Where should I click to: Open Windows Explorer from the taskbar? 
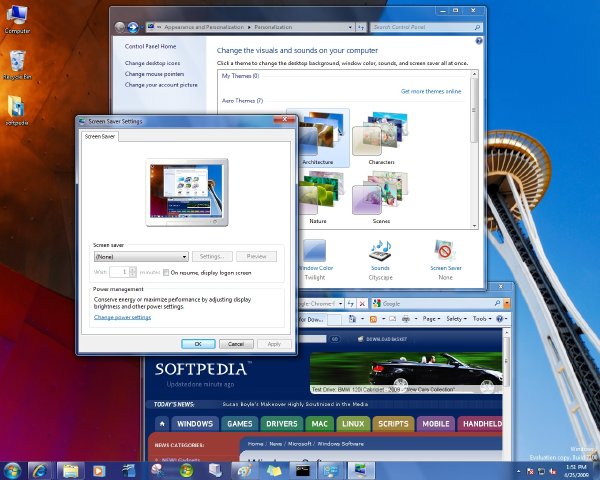click(70, 470)
